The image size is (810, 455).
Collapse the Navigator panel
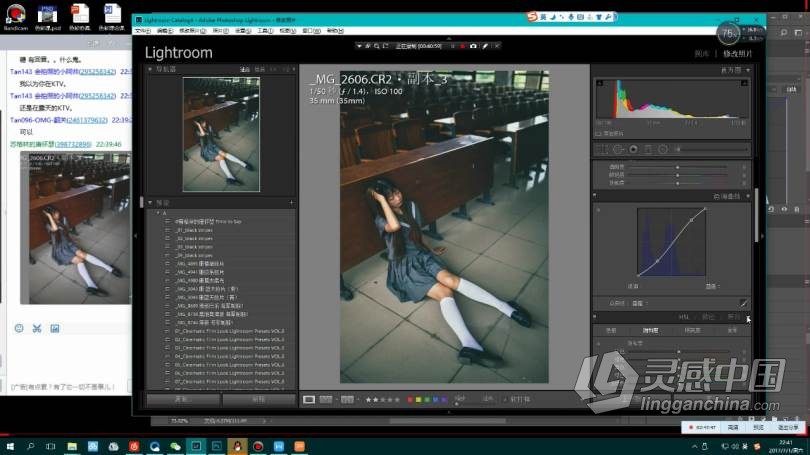(150, 69)
